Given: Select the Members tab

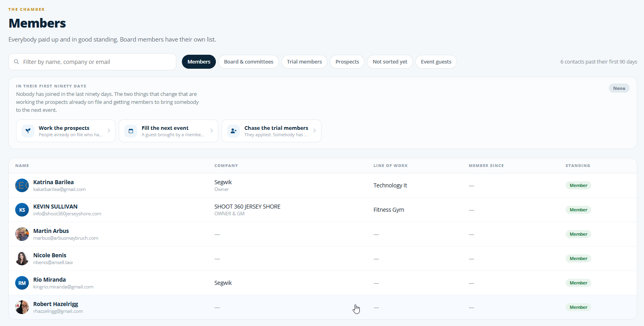Looking at the screenshot, I should [x=199, y=62].
